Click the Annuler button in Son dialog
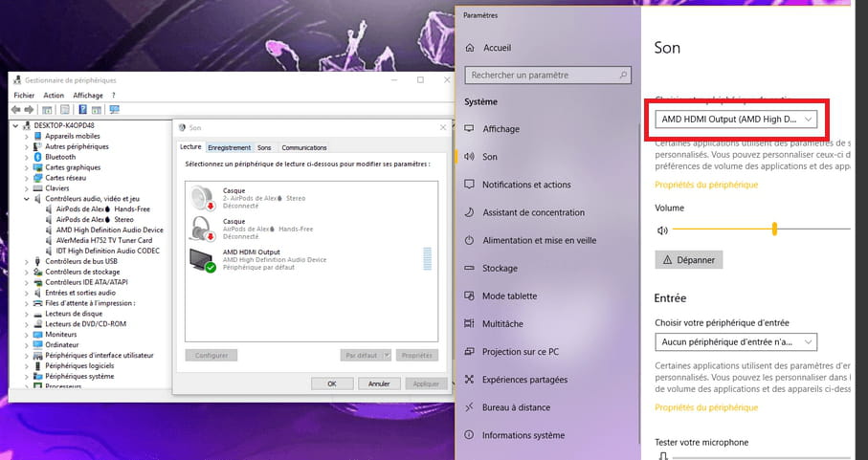Image resolution: width=868 pixels, height=460 pixels. pos(379,383)
